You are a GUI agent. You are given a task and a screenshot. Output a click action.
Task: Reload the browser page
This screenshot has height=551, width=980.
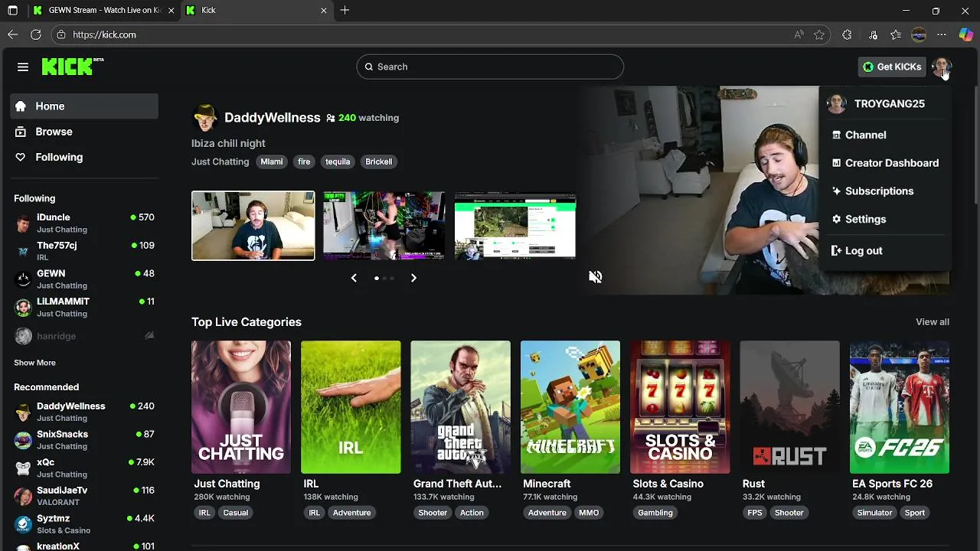tap(36, 34)
